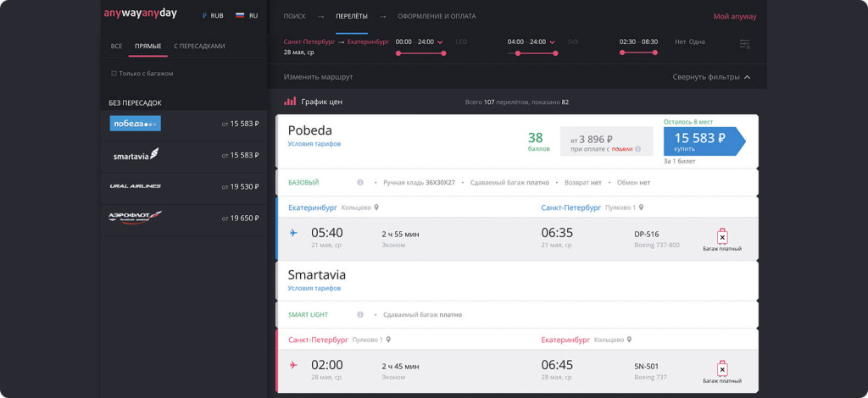Click the right handle of 02:30–08:30 duration slider
Screen dimensions: 868x398
point(655,53)
